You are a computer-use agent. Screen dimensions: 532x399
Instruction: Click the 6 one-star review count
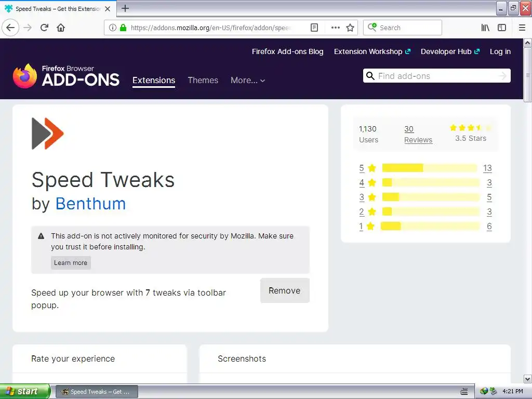(x=489, y=227)
